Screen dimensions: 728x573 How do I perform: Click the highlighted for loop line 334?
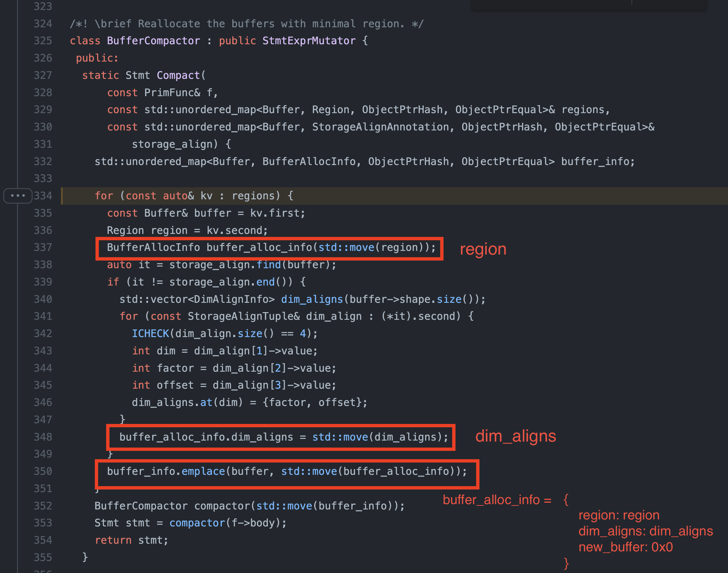(x=194, y=196)
